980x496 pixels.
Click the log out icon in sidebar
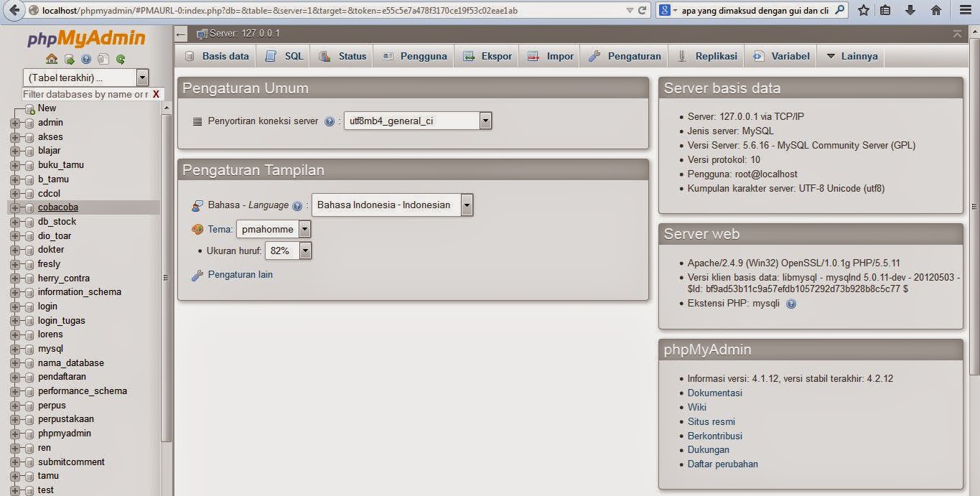(x=70, y=60)
